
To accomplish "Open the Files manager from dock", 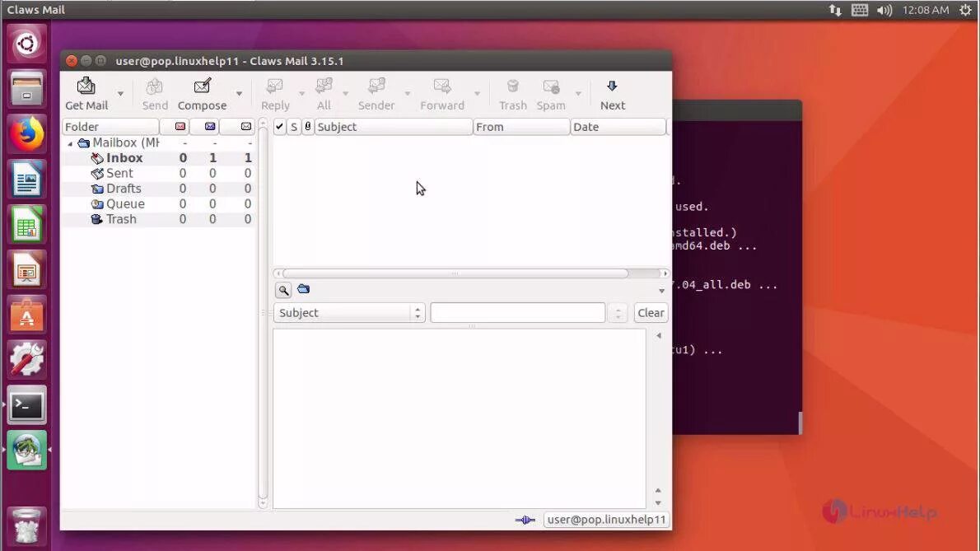I will (26, 89).
